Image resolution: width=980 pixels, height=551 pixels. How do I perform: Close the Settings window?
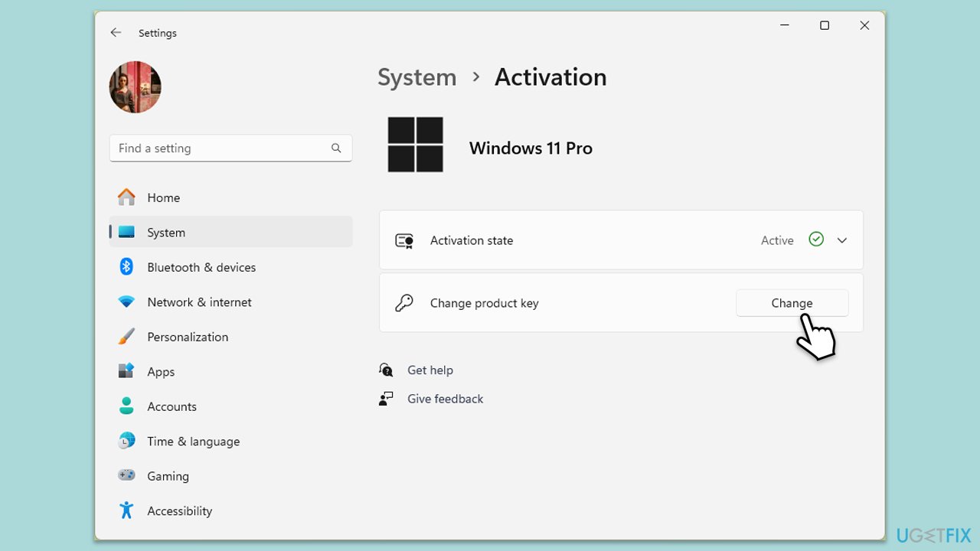(x=864, y=25)
